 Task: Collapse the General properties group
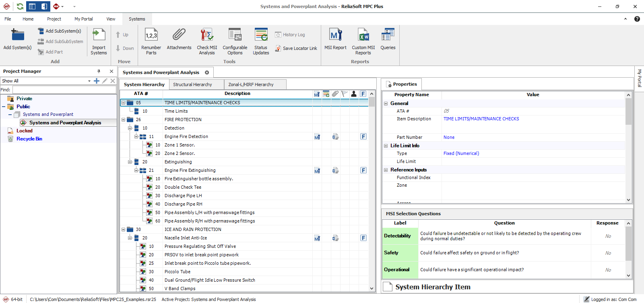pos(386,103)
